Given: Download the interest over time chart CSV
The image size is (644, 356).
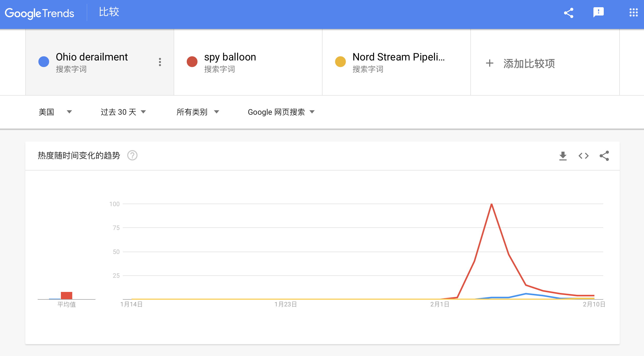Looking at the screenshot, I should 563,156.
